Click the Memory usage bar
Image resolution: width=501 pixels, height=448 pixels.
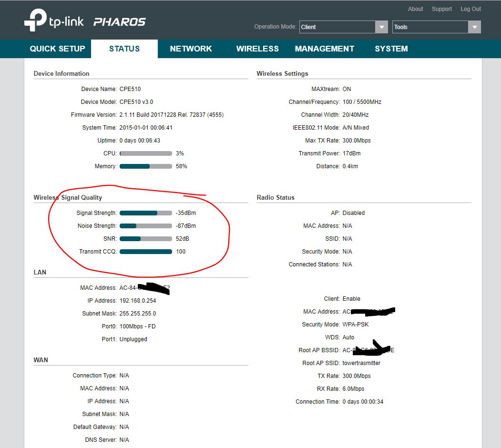(x=146, y=166)
